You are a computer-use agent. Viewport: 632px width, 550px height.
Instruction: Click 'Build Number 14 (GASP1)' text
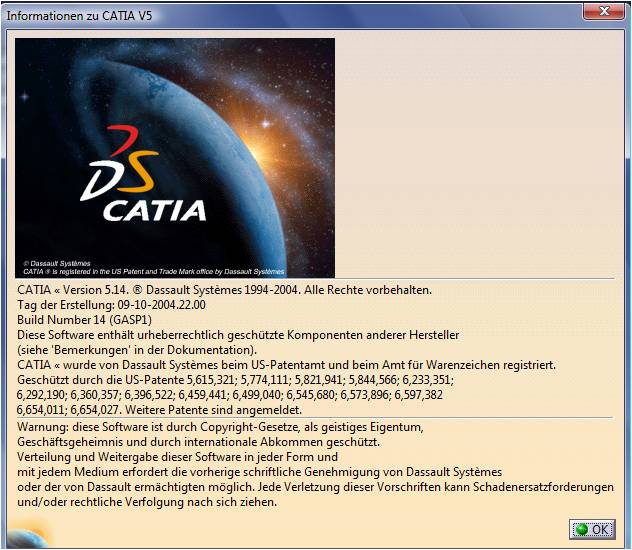coord(84,320)
